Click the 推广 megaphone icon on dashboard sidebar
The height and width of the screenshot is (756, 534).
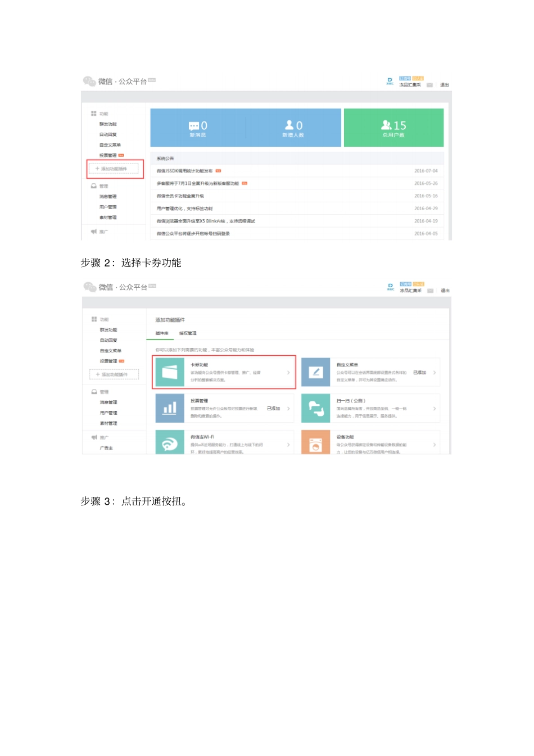click(x=94, y=231)
